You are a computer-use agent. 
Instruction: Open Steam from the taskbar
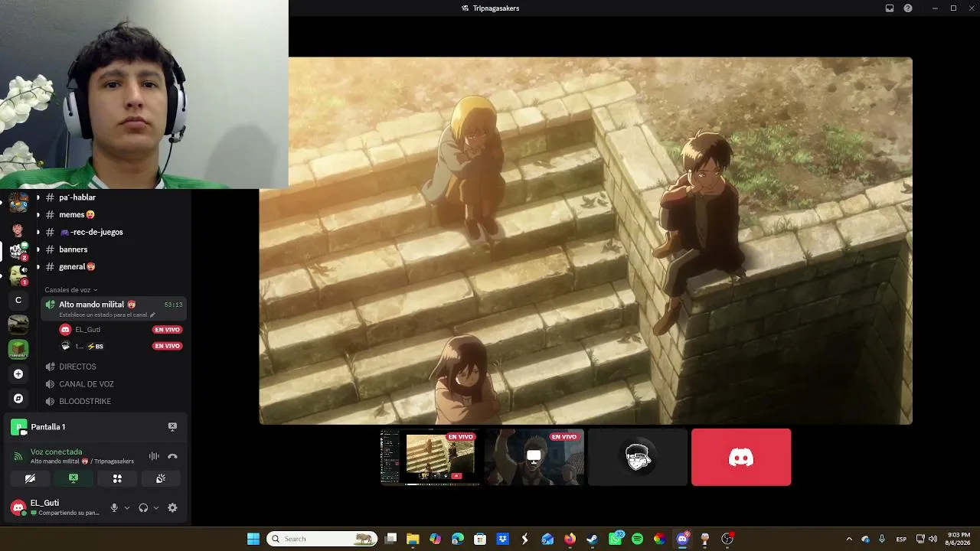[x=592, y=539]
